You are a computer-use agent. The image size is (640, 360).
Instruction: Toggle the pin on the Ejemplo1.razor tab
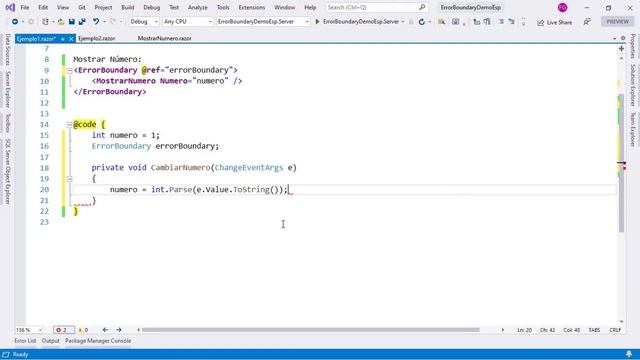coord(63,39)
